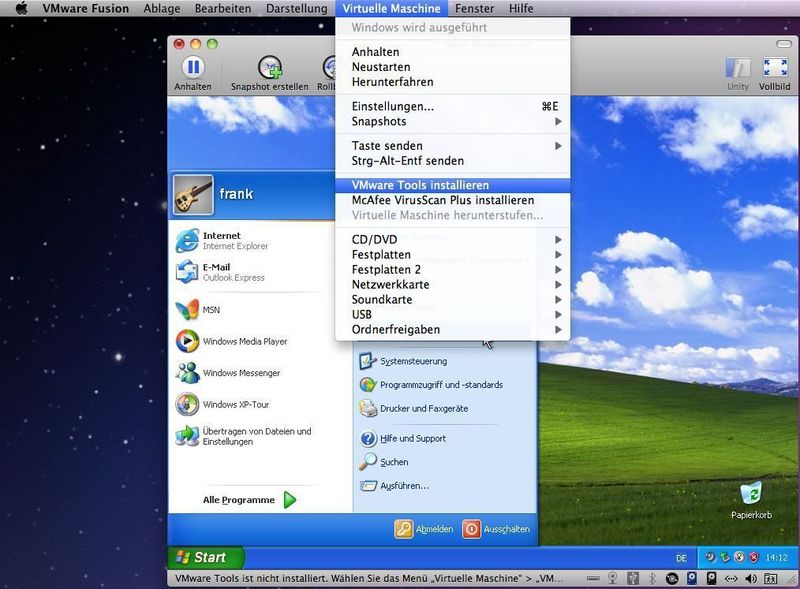Open Windows Messenger

coord(228,373)
